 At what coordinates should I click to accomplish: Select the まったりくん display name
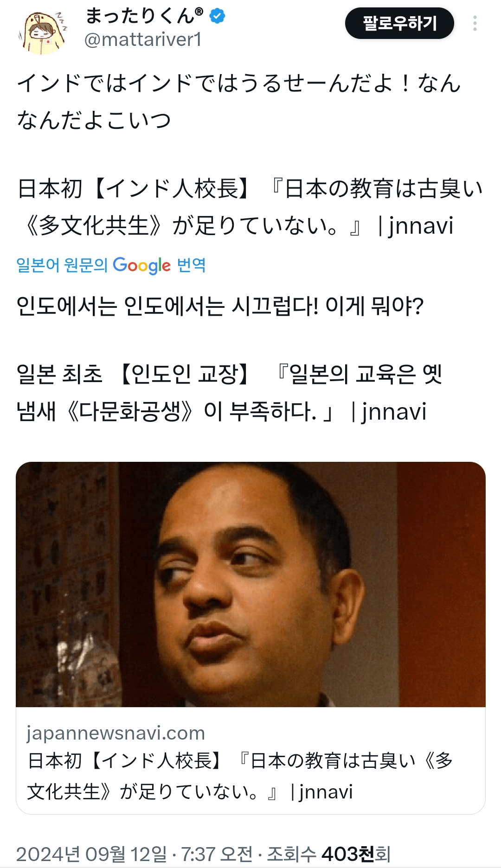click(144, 16)
